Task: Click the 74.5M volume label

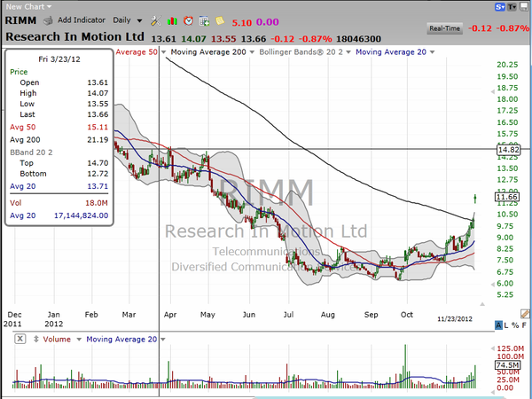Action: click(507, 365)
